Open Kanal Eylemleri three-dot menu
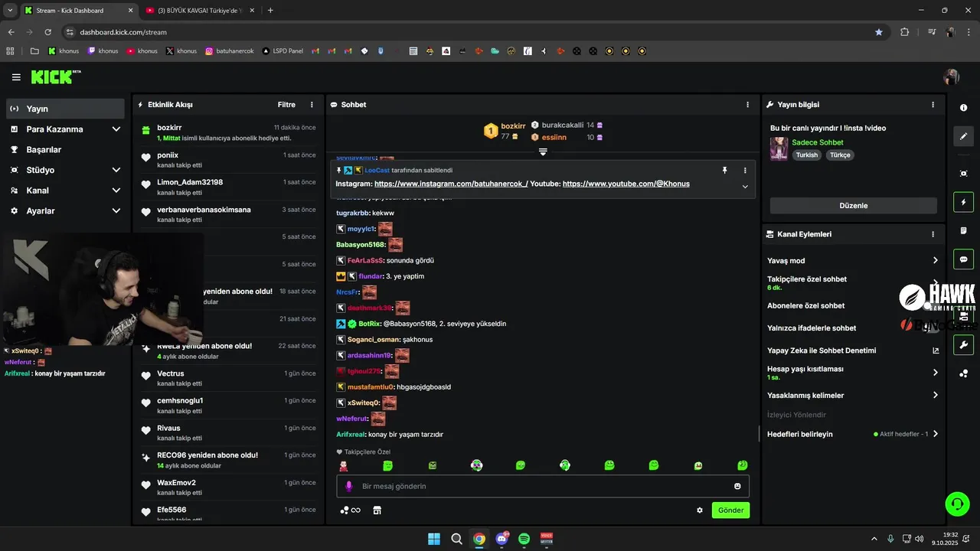This screenshot has width=980, height=551. [x=933, y=234]
